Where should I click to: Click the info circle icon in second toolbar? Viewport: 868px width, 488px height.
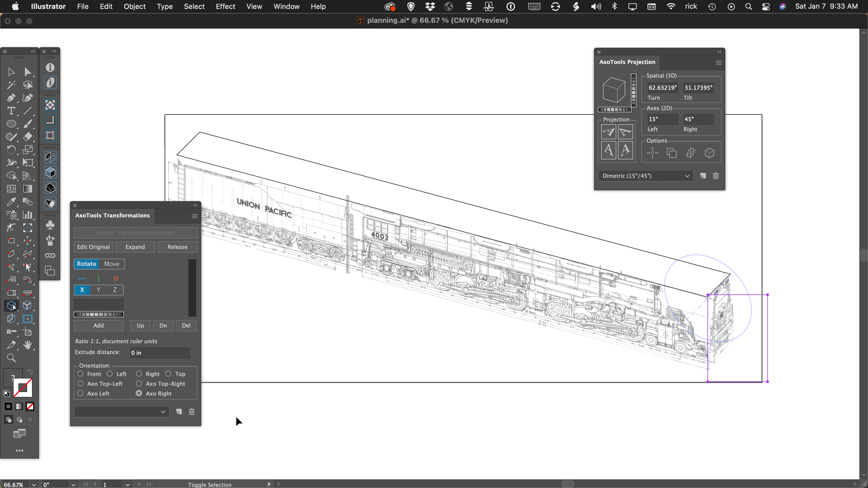point(50,67)
